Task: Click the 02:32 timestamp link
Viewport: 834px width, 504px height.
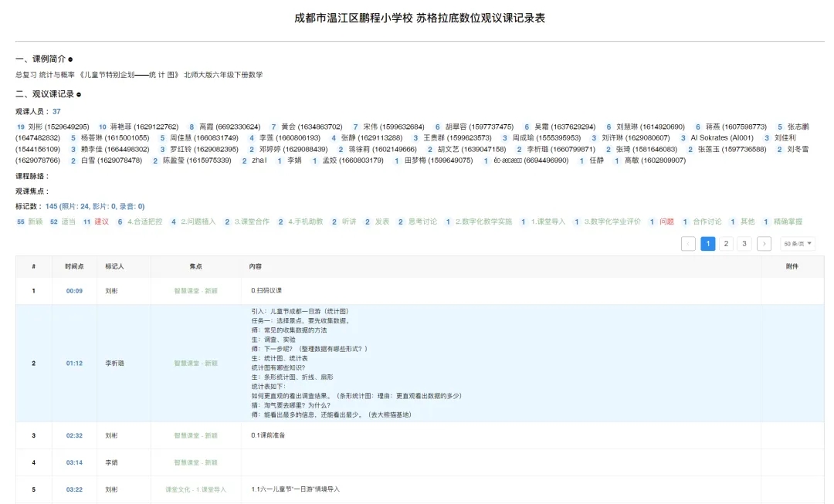Action: 74,435
